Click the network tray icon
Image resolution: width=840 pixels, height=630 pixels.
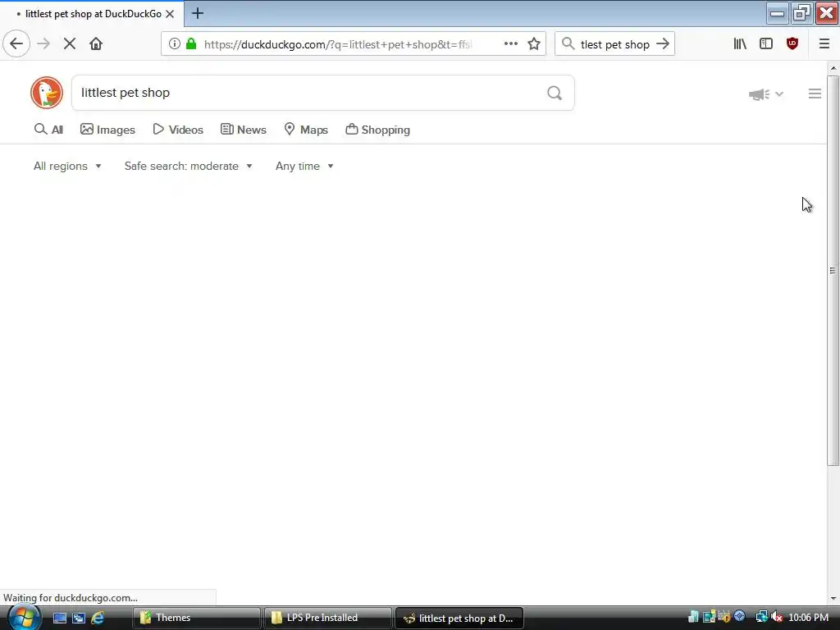(x=761, y=618)
